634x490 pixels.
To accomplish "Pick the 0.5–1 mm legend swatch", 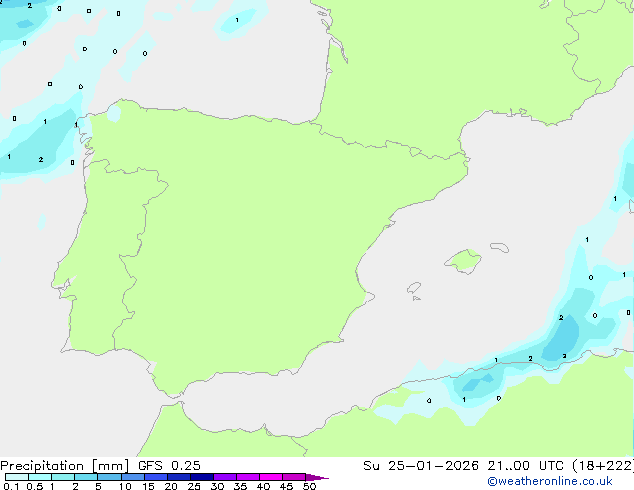I will (40, 477).
